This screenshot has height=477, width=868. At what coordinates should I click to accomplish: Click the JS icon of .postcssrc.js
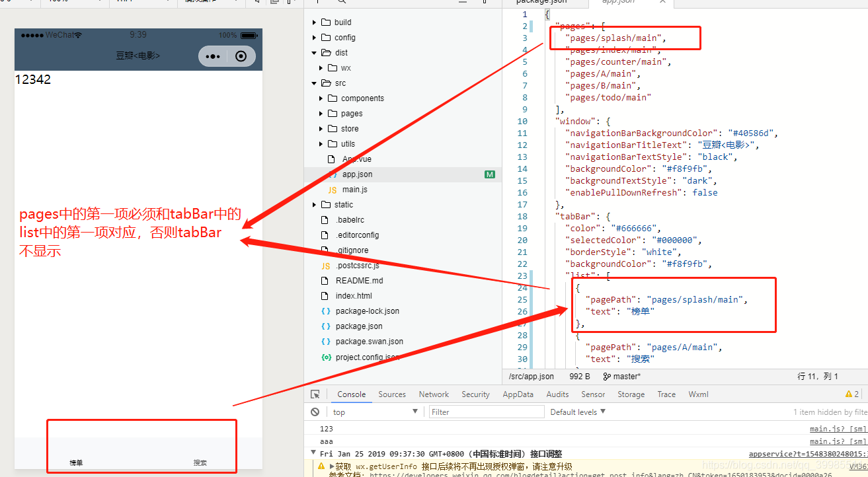pyautogui.click(x=325, y=266)
